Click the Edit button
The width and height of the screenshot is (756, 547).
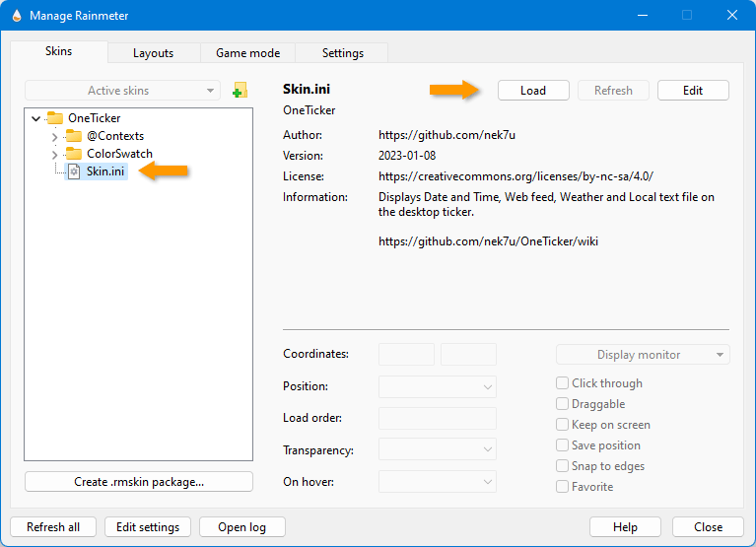coord(693,90)
